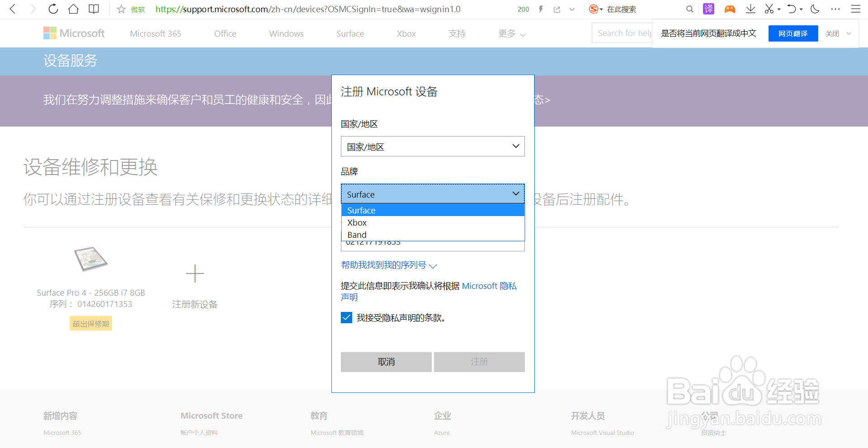Open Office nav item
The width and height of the screenshot is (868, 448).
(225, 33)
